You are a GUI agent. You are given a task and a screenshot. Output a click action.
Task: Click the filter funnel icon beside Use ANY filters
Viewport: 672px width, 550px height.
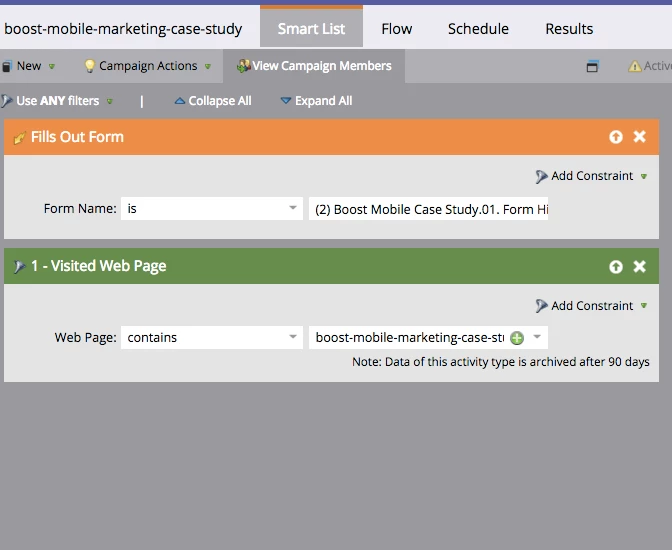(x=6, y=101)
